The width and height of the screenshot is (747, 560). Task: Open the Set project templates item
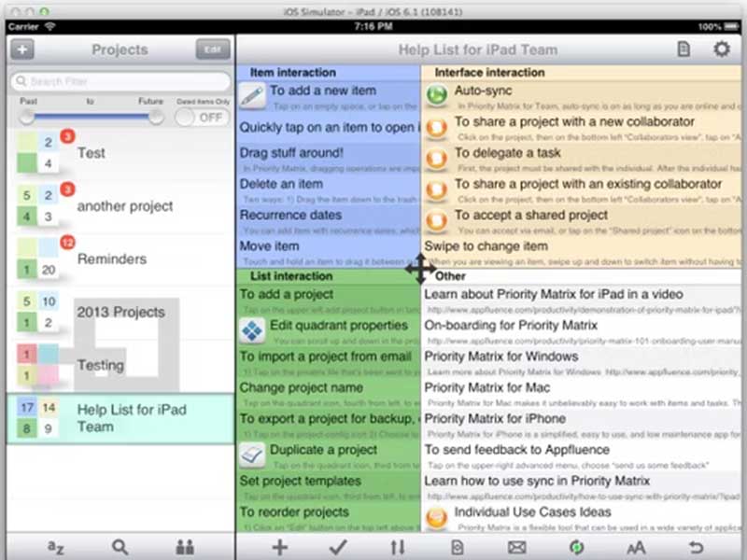click(x=329, y=486)
